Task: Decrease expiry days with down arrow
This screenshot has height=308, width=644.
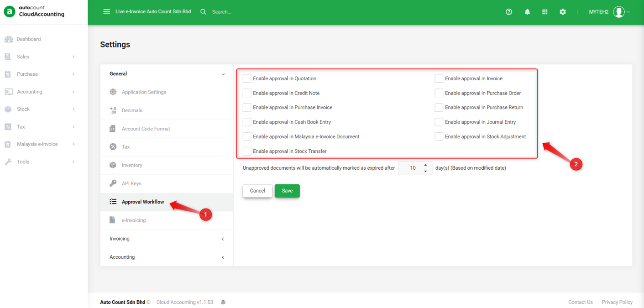Action: pos(426,171)
